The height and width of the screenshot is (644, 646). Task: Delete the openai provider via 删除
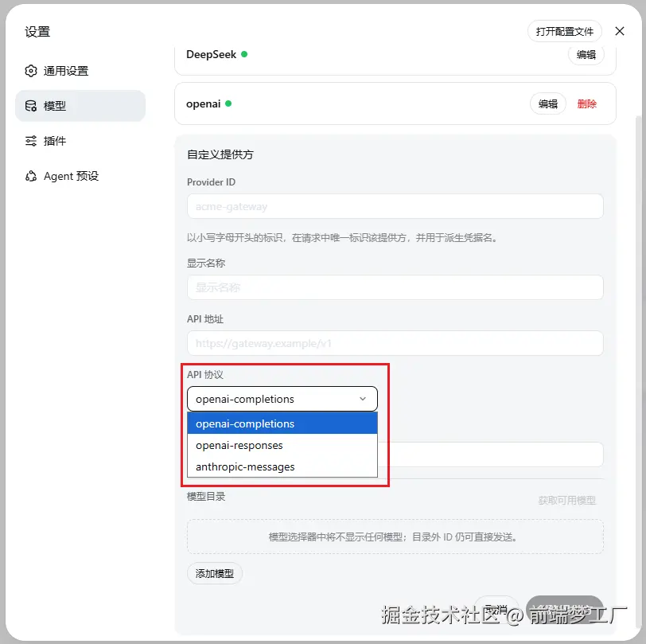pos(586,104)
